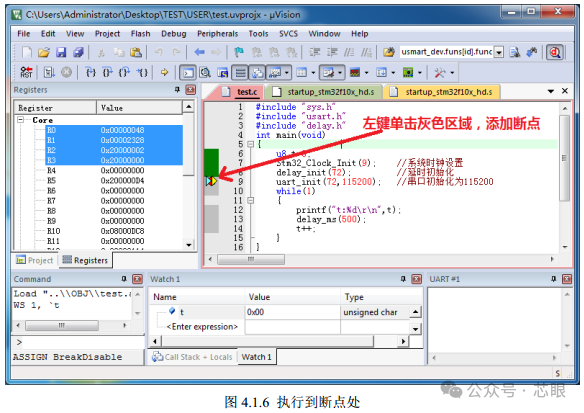This screenshot has height=413, width=584.
Task: Open the Peripherals menu
Action: point(218,34)
